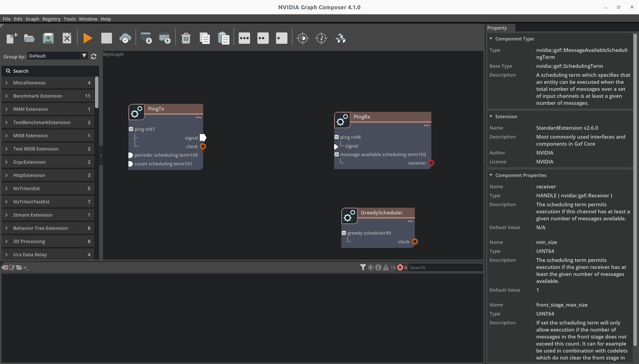Image resolution: width=639 pixels, height=364 pixels.
Task: Click the crosshair with multiple cubes icon
Action: point(321,38)
